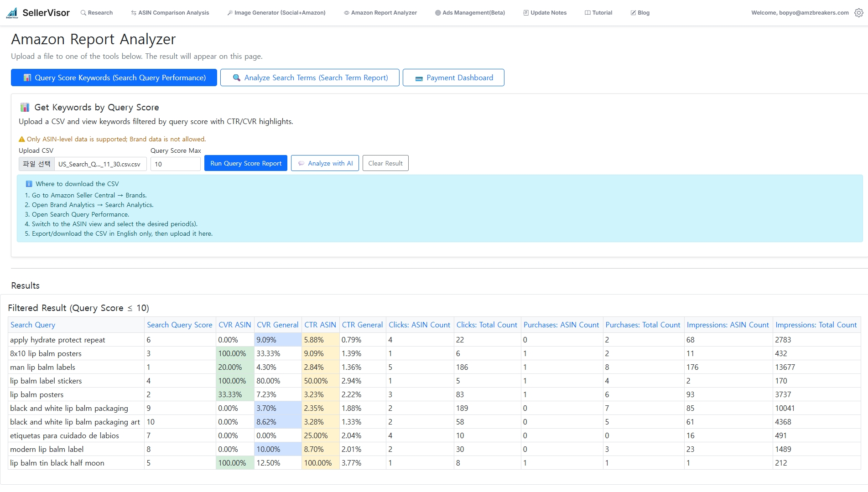Open settings via the gear icon

[x=858, y=14]
